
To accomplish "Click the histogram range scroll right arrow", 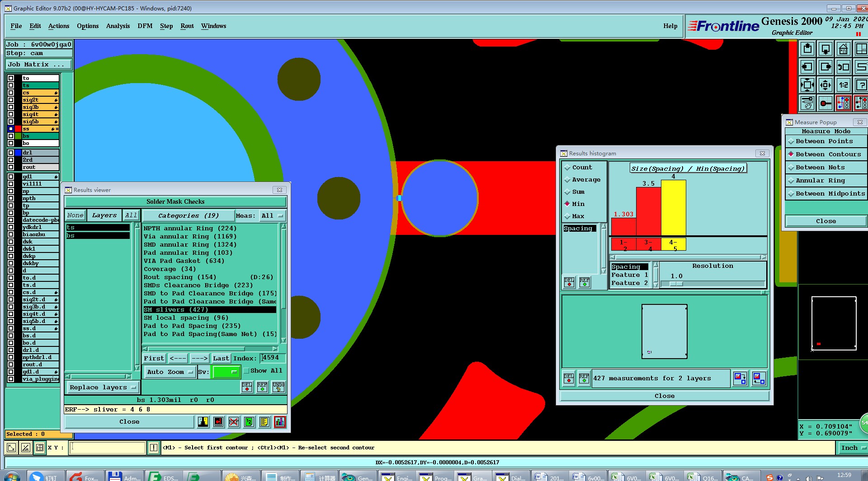I will point(764,257).
